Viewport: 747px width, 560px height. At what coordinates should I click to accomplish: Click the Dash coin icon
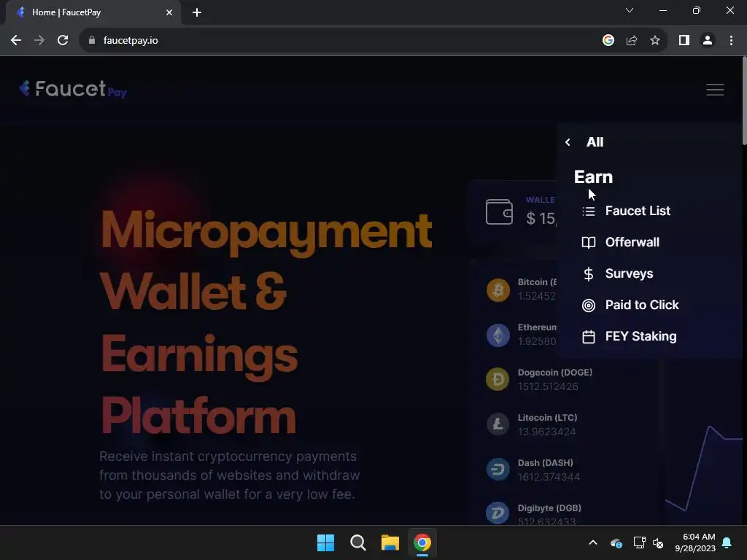[x=498, y=470]
